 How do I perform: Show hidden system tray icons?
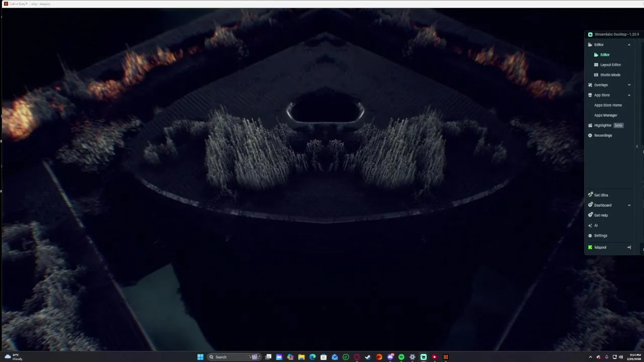pyautogui.click(x=591, y=357)
